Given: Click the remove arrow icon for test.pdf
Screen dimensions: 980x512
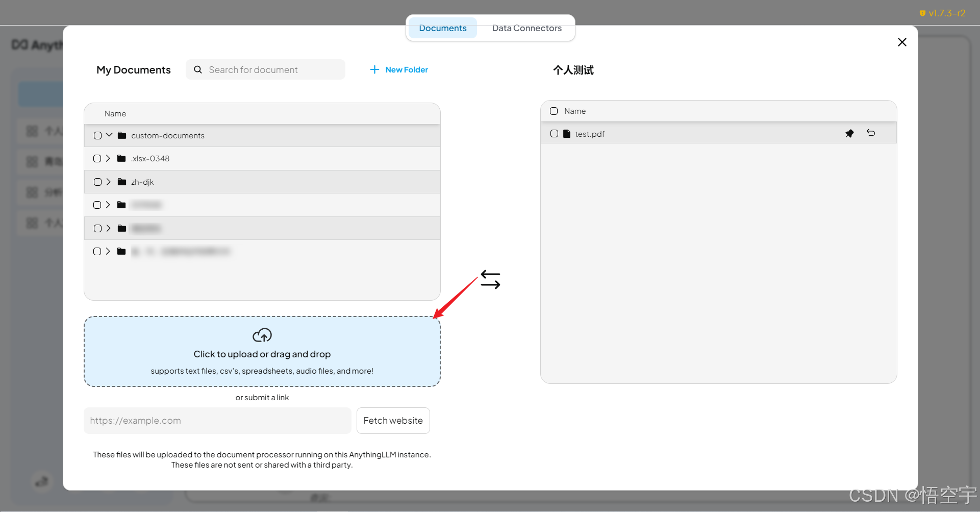Looking at the screenshot, I should (x=871, y=133).
